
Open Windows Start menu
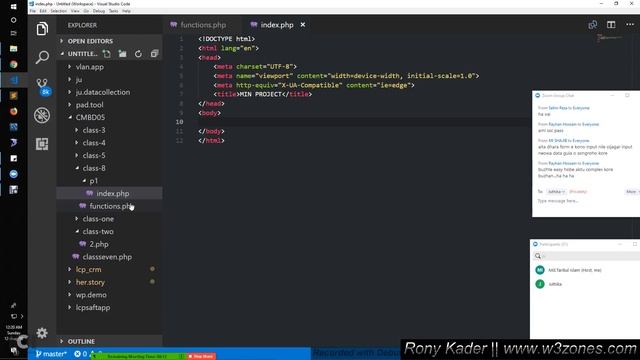13,6
